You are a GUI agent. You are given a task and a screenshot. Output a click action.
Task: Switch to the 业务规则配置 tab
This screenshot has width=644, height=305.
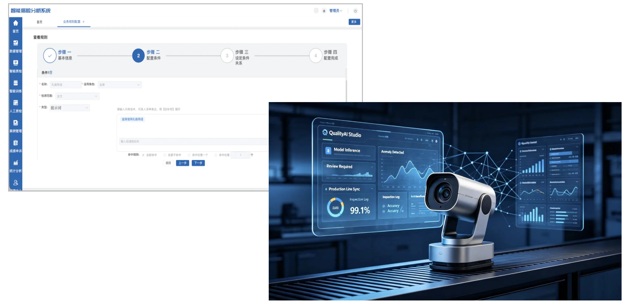(x=72, y=22)
